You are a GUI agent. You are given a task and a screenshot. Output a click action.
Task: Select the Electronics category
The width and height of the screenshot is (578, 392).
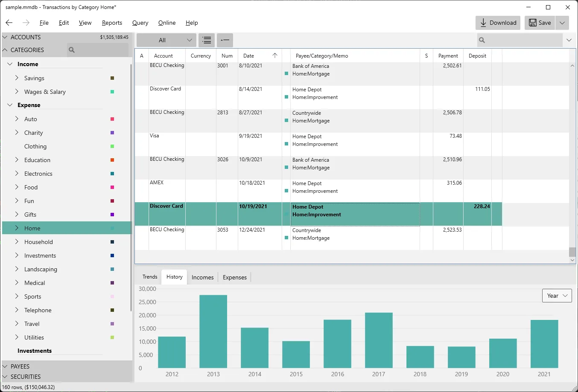point(38,174)
